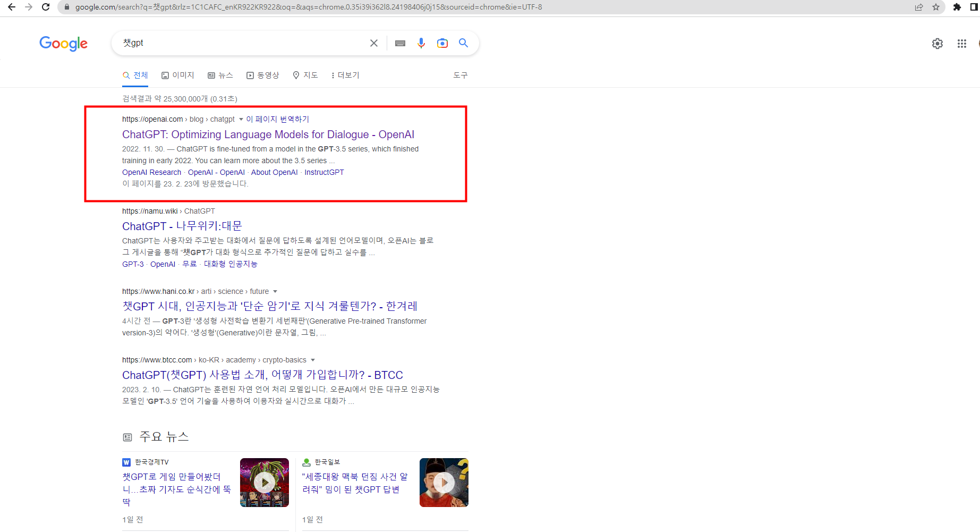Switch to the 뉴스 tab
Viewport: 980px width, 532px height.
220,75
